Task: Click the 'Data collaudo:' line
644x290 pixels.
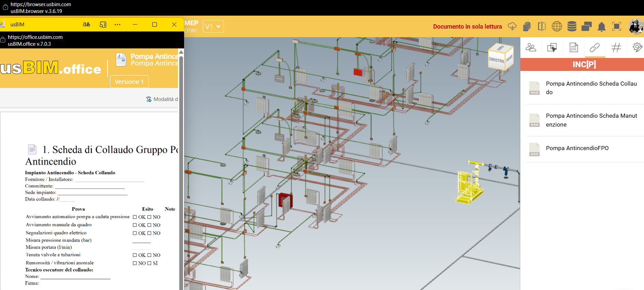Action: (50, 199)
